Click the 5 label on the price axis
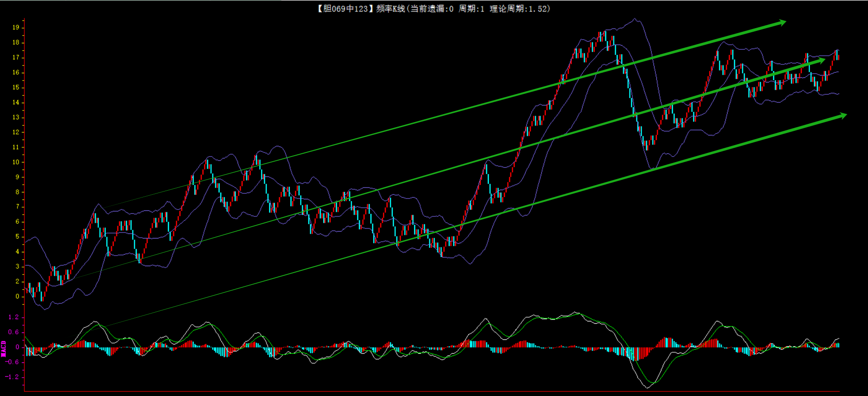The width and height of the screenshot is (868, 396). (x=17, y=237)
